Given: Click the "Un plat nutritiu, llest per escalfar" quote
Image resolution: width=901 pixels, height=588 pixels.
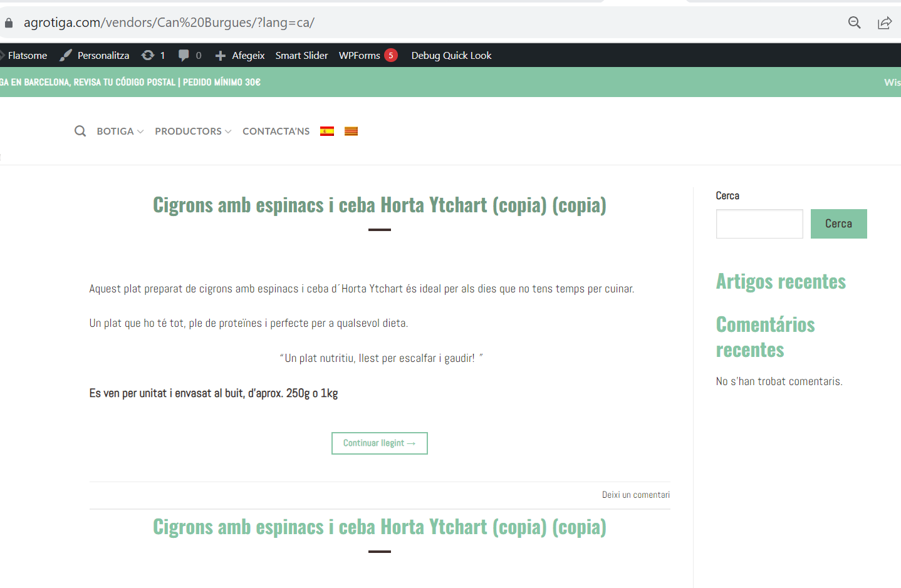Looking at the screenshot, I should [381, 358].
